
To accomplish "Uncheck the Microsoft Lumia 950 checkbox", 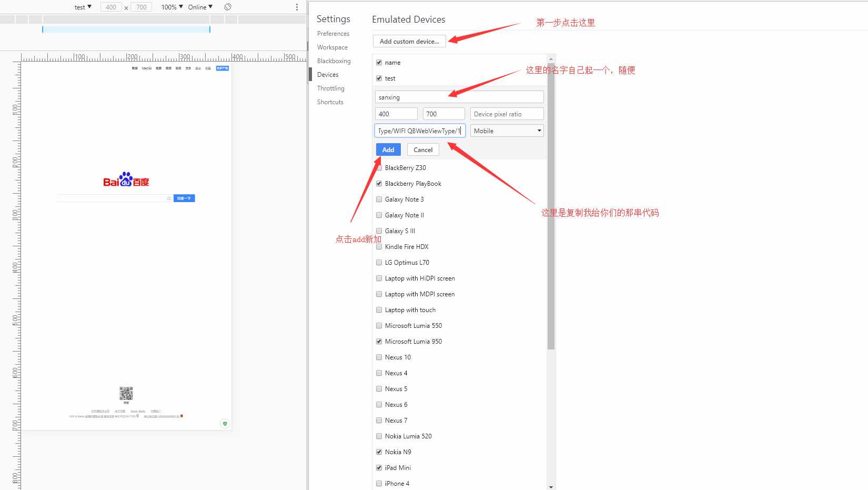I will pyautogui.click(x=379, y=341).
